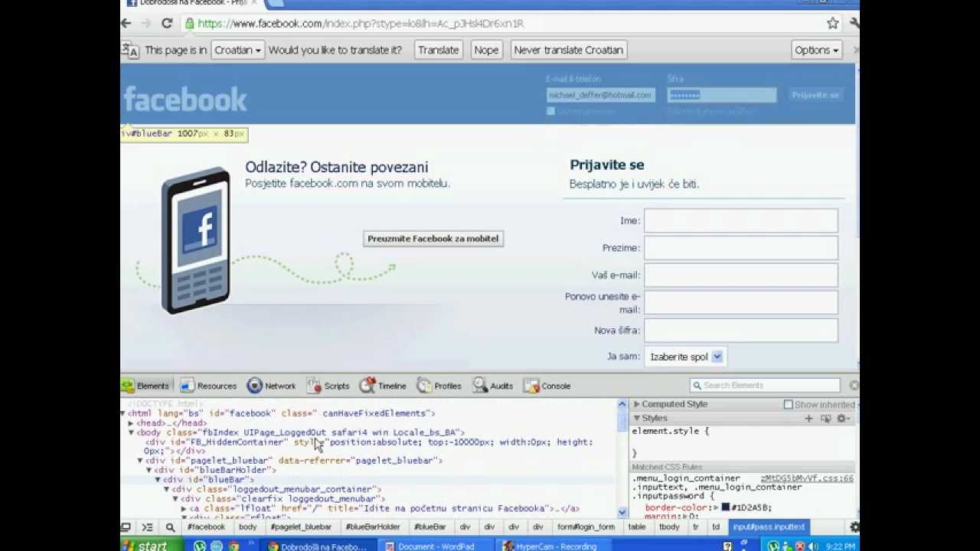
Task: Click the login password field in blue bar
Action: click(721, 95)
